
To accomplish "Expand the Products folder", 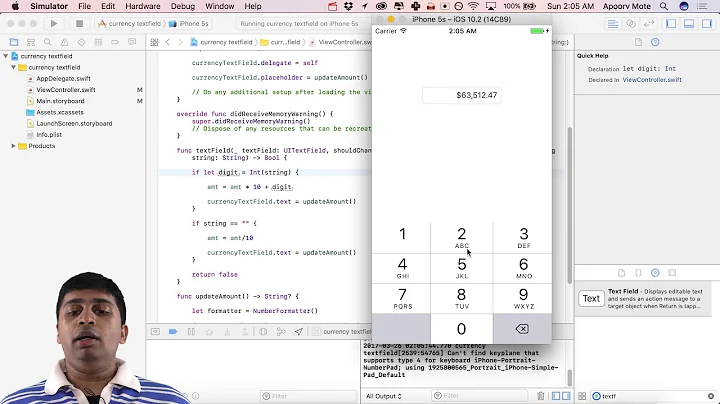I will [x=13, y=146].
